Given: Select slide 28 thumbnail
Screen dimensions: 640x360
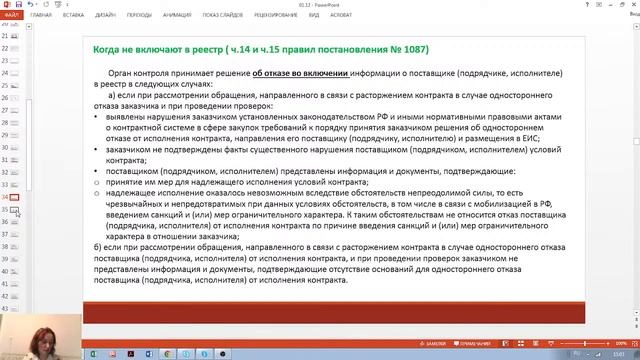Looking at the screenshot, I should tap(14, 123).
